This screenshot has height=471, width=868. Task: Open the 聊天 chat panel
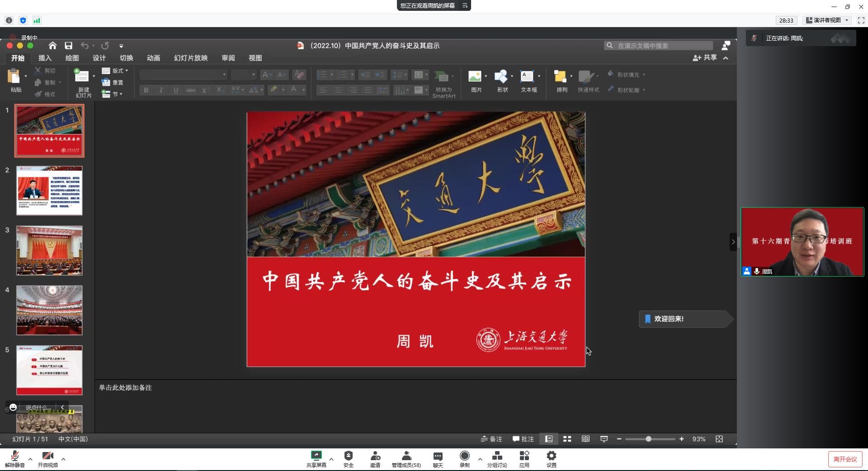[x=438, y=459]
